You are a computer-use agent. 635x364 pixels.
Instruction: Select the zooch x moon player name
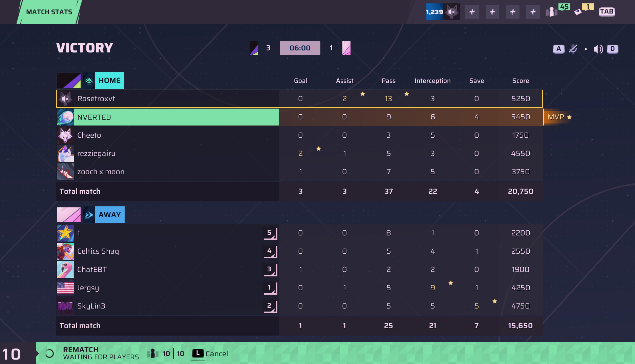pyautogui.click(x=101, y=172)
